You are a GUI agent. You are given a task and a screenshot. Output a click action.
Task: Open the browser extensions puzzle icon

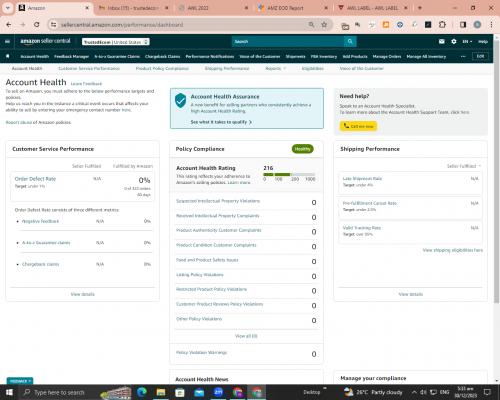coord(442,25)
